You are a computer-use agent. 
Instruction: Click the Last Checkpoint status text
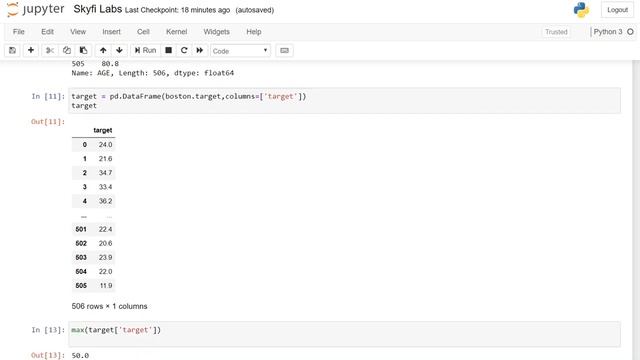(x=177, y=10)
